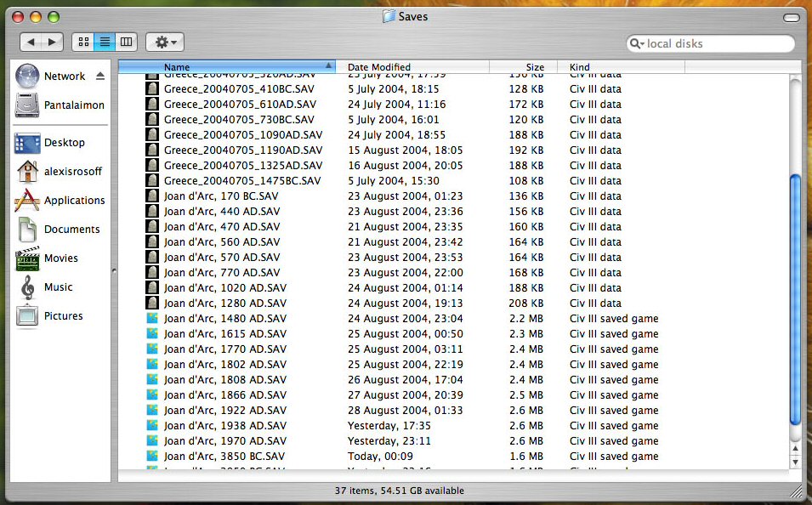This screenshot has width=812, height=505.
Task: Click the status text 37 items, 54.51 GB available
Action: pos(400,490)
